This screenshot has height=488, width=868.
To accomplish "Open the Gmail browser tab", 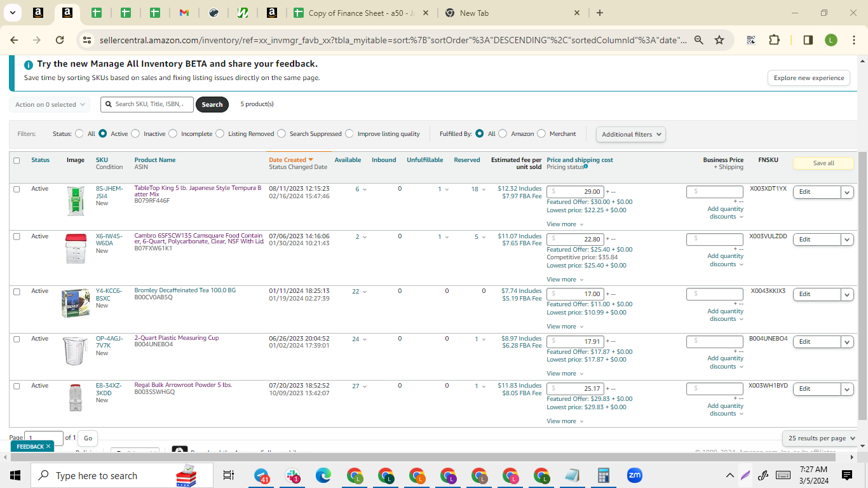I will (x=184, y=13).
